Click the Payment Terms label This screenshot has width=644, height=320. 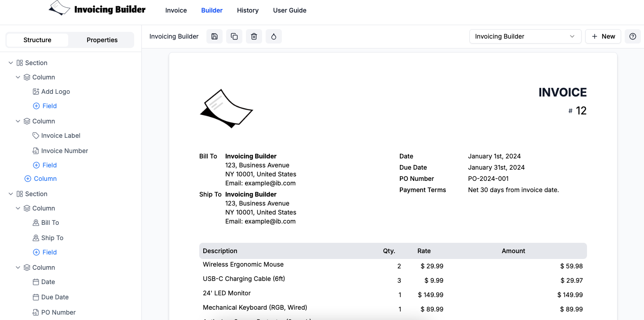tap(423, 190)
